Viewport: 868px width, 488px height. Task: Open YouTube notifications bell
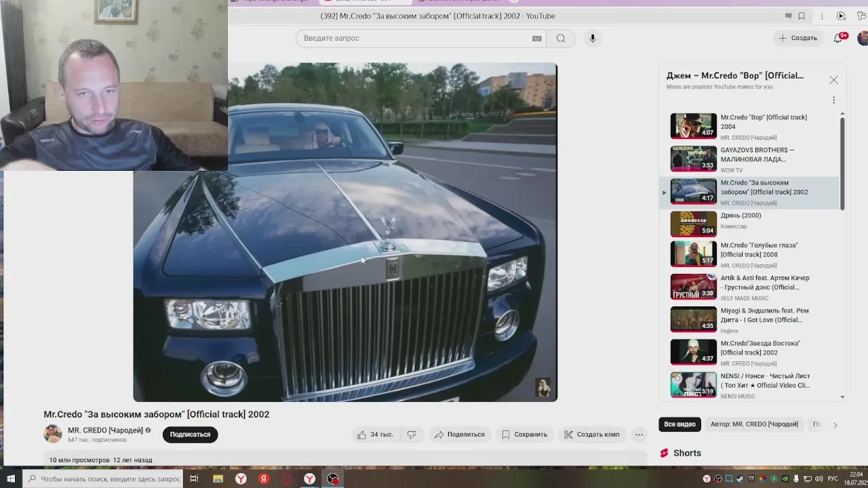838,38
